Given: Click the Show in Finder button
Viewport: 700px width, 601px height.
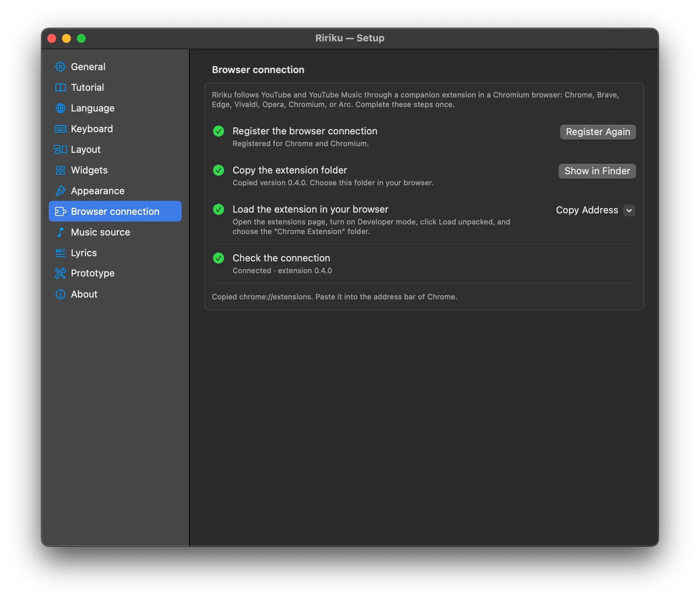Looking at the screenshot, I should pos(597,171).
